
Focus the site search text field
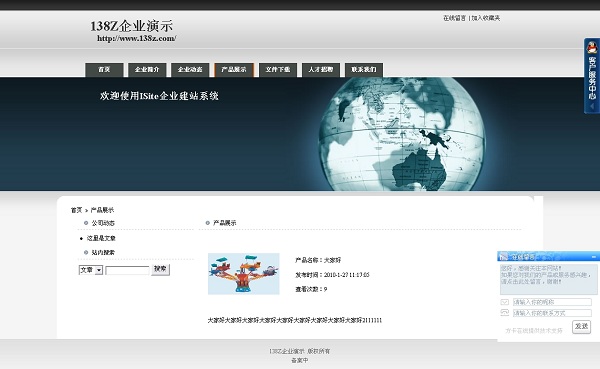(x=127, y=270)
